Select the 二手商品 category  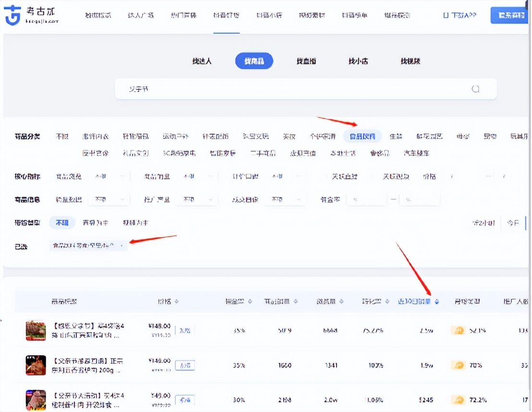pos(263,153)
